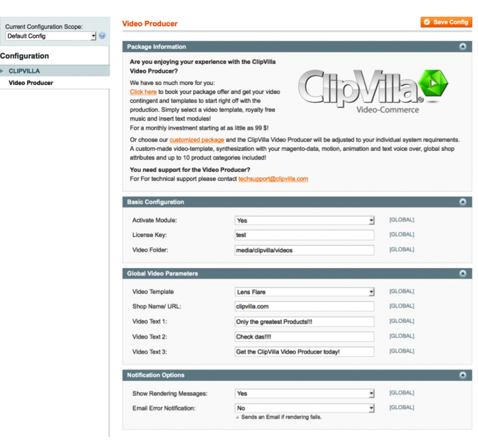478x448 pixels.
Task: Click the scope help question-mark icon
Action: coord(102,36)
